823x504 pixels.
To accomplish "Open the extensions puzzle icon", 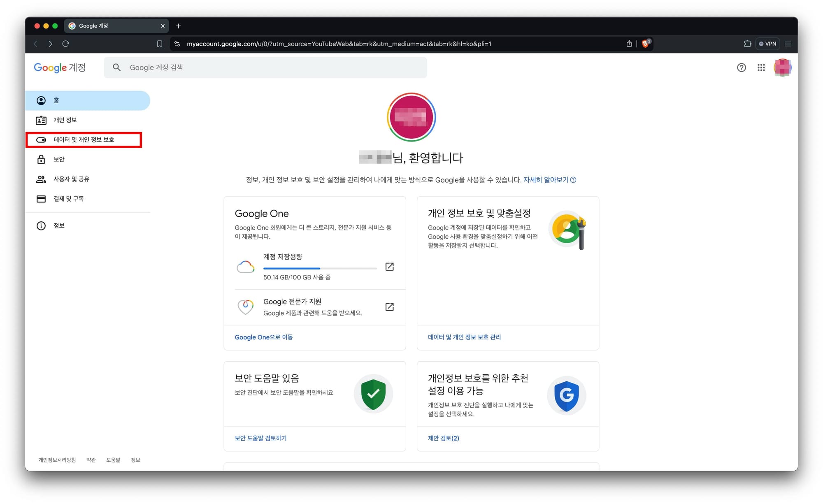I will coord(747,44).
